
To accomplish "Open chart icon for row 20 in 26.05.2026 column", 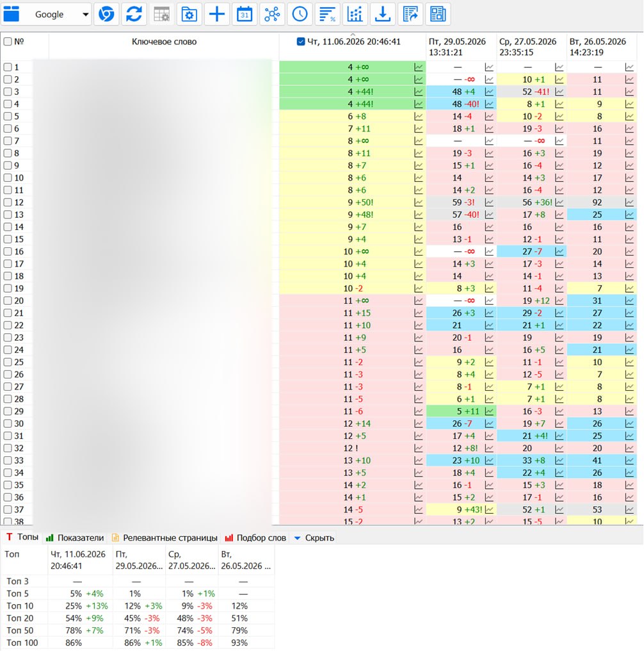I will pos(629,301).
